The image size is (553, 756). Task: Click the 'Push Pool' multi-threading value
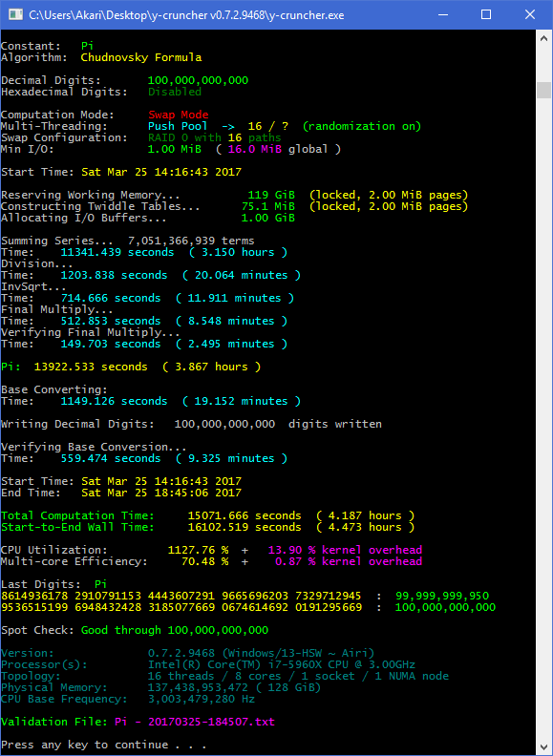(178, 126)
